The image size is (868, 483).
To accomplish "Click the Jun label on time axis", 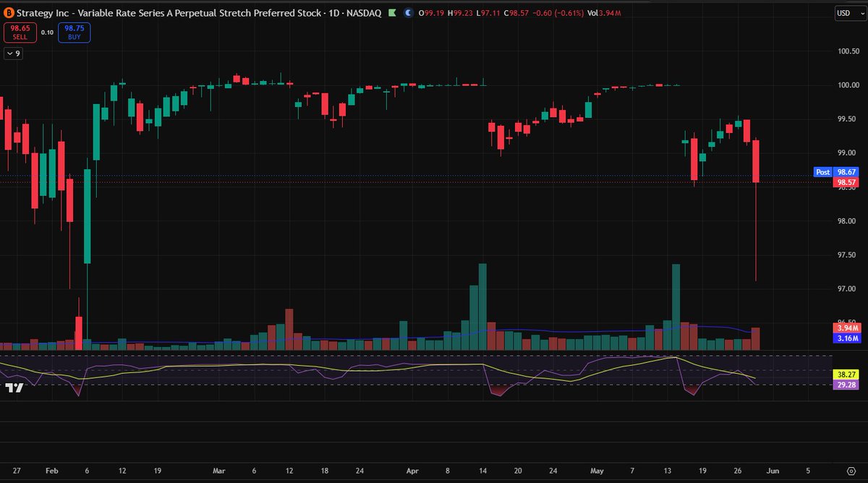I will click(773, 470).
